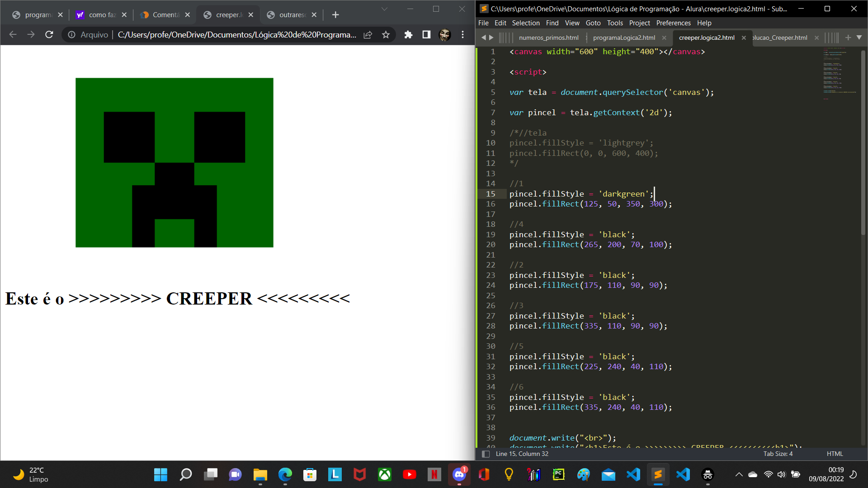This screenshot has width=868, height=488.
Task: Toggle Sublime side bar status icon
Action: coord(486,454)
